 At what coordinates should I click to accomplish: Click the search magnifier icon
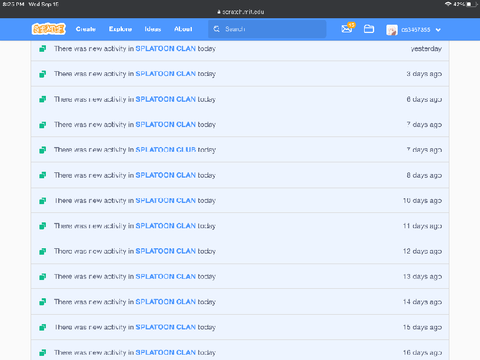click(217, 29)
